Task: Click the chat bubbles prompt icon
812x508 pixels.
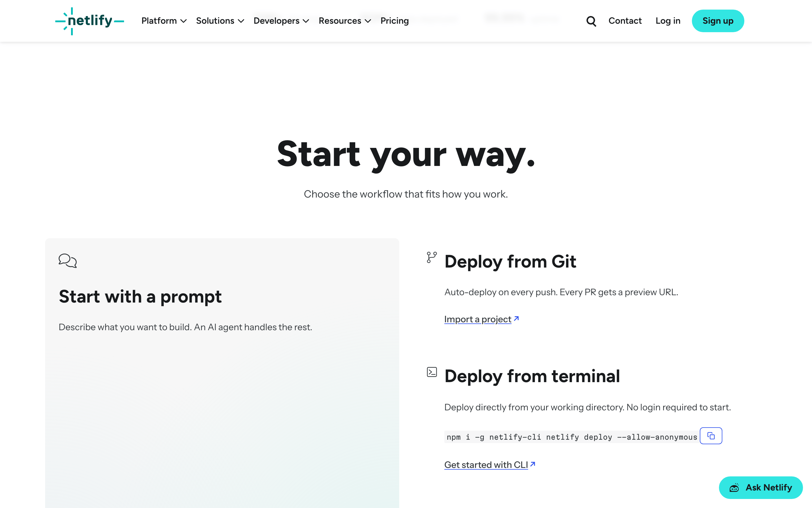Action: (67, 261)
